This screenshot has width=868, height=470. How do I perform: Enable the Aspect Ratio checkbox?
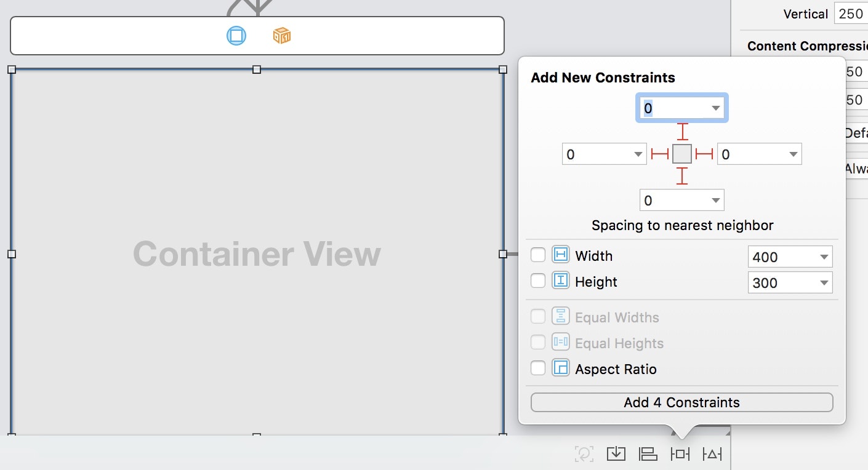pos(538,368)
